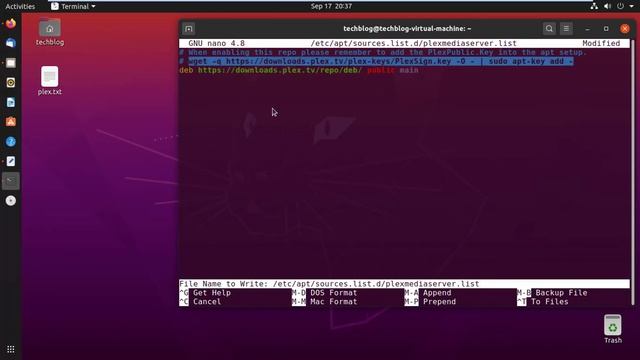
Task: Click the DOS Format option
Action: point(324,293)
